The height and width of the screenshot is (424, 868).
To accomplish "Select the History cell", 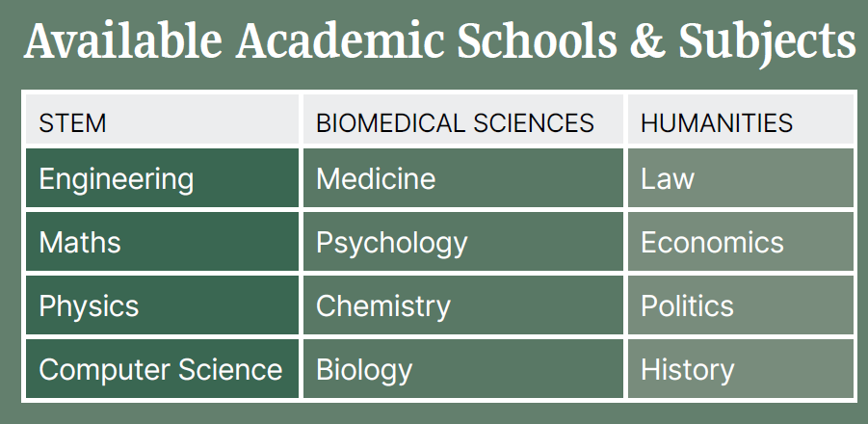I will point(741,369).
